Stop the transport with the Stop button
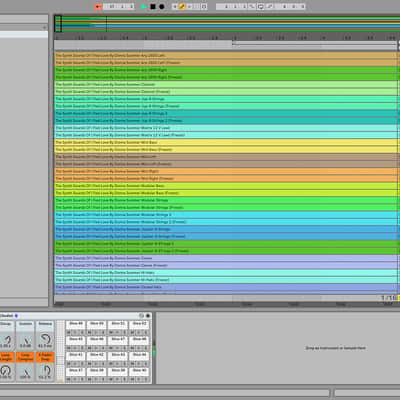Viewport: 400px width, 400px height. coord(153,6)
